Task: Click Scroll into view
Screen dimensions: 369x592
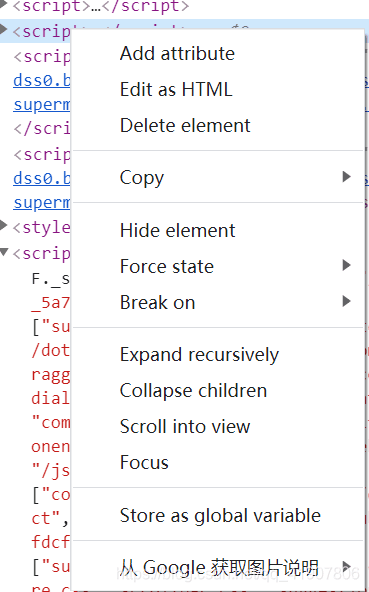Action: pos(217,427)
